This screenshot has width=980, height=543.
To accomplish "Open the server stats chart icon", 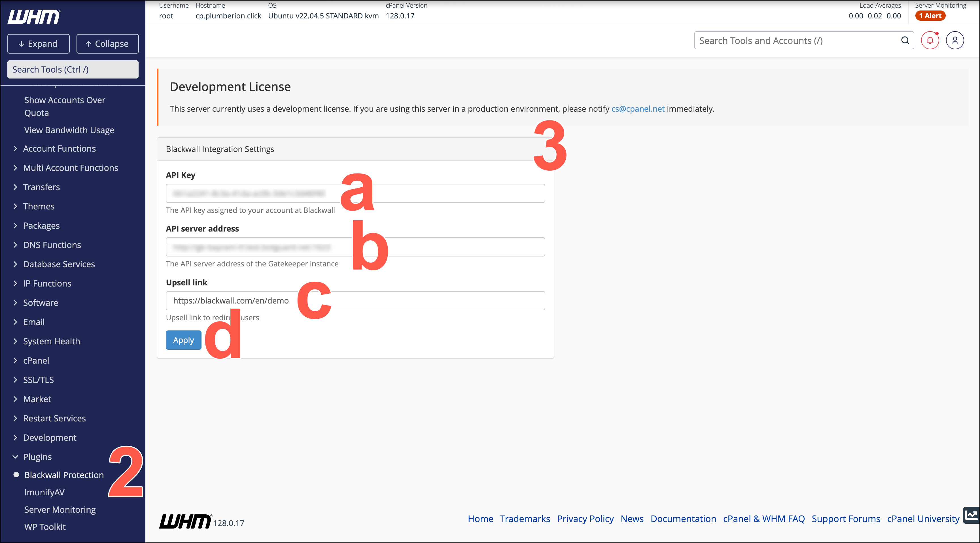I will click(971, 515).
